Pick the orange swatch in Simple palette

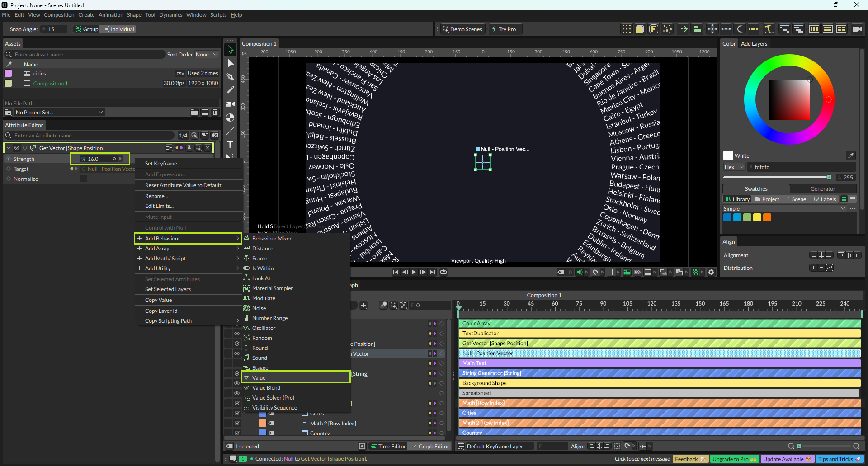coord(767,218)
